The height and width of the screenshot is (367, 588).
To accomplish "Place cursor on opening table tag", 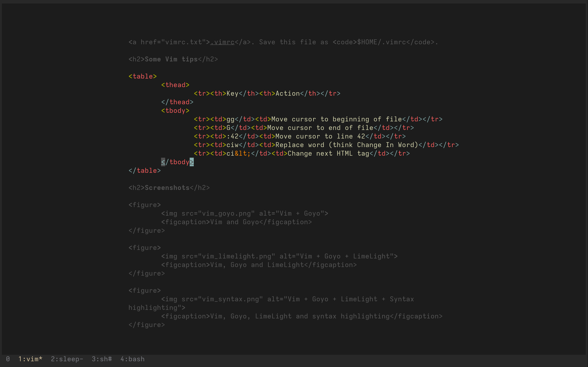I will (143, 77).
